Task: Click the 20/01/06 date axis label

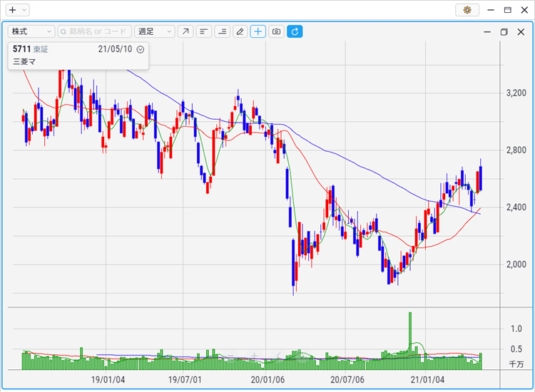Action: coord(267,380)
